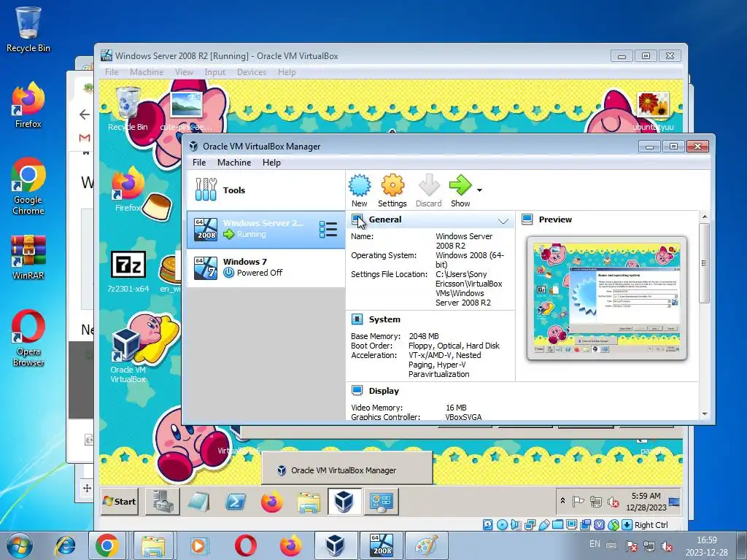Open Machine menu in VirtualBox Manager
The height and width of the screenshot is (560, 747).
tap(234, 163)
